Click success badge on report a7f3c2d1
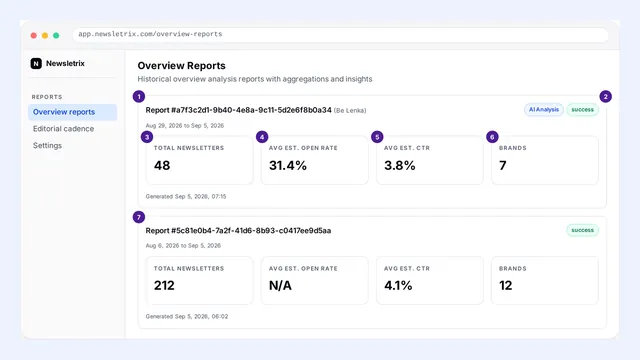This screenshot has height=360, width=640. coord(582,109)
